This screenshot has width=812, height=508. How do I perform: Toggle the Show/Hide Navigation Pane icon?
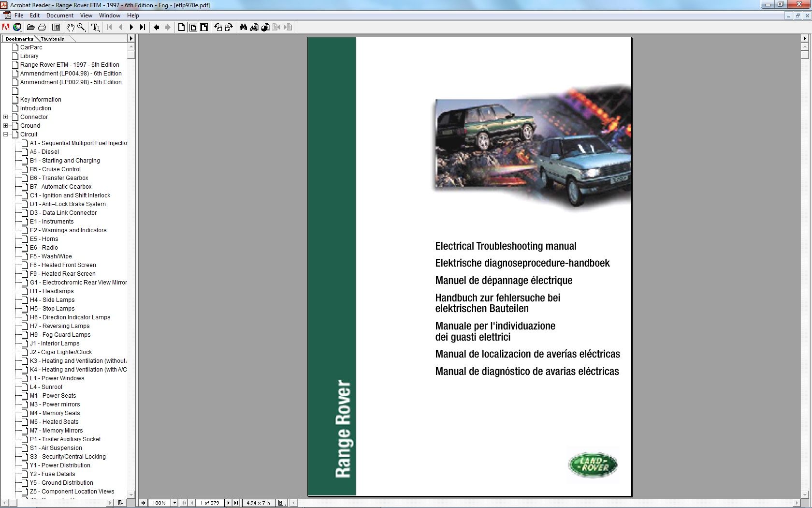[x=56, y=27]
